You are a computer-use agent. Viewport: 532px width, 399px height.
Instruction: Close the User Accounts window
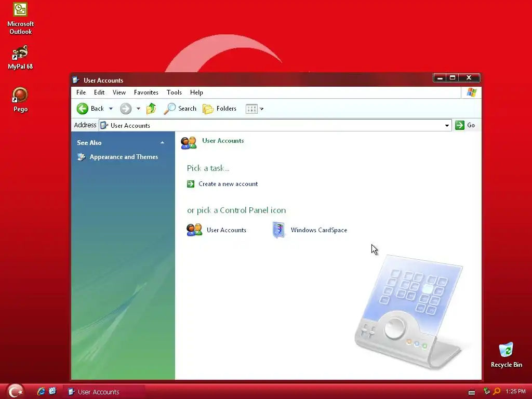(x=469, y=78)
